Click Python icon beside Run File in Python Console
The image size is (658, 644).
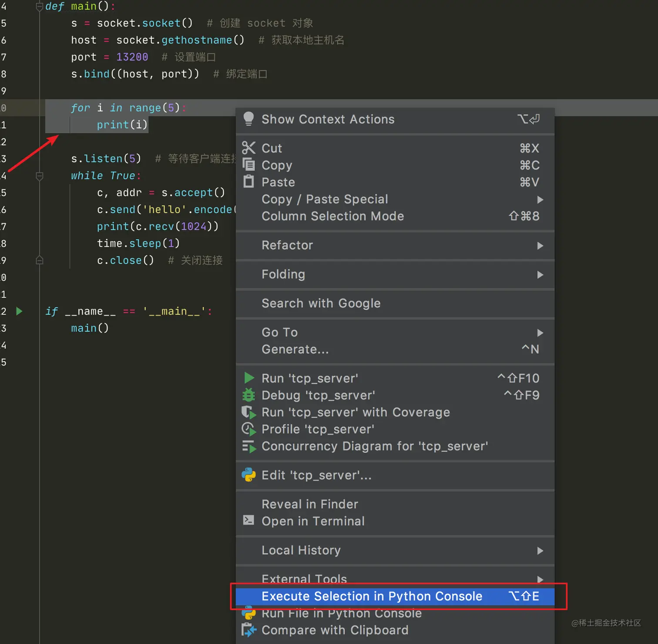tap(248, 614)
